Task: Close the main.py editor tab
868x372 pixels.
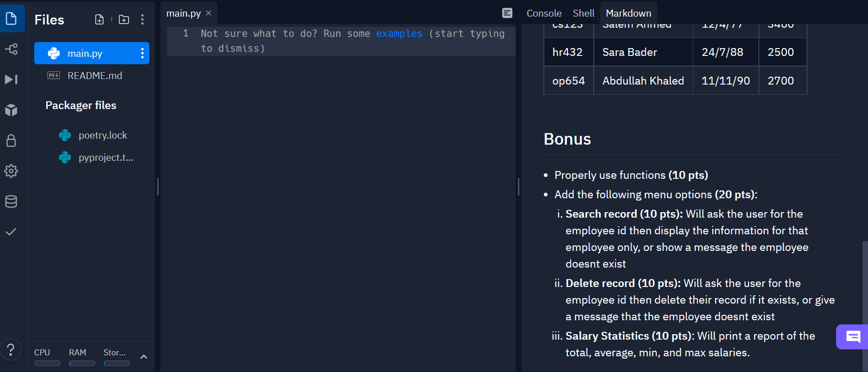Action: coord(209,13)
